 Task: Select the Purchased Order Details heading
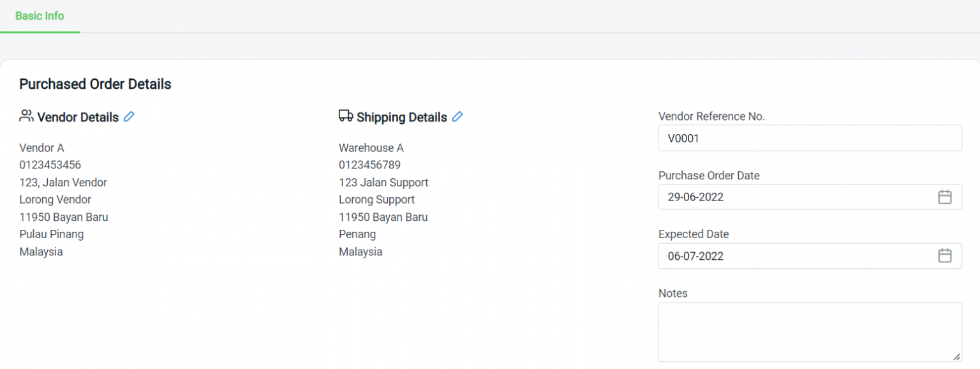pyautogui.click(x=94, y=84)
